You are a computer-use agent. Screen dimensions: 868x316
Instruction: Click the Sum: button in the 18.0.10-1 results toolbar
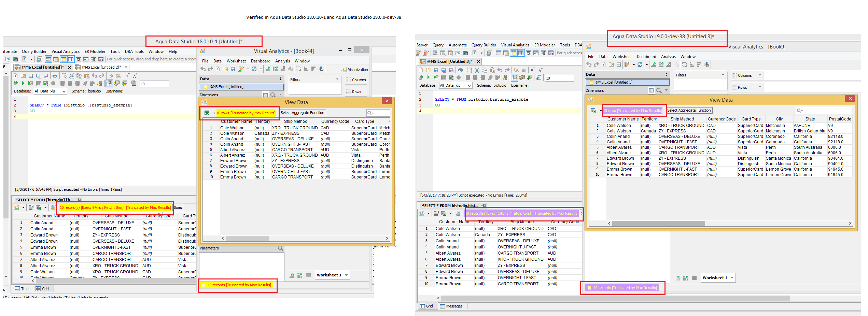[178, 207]
